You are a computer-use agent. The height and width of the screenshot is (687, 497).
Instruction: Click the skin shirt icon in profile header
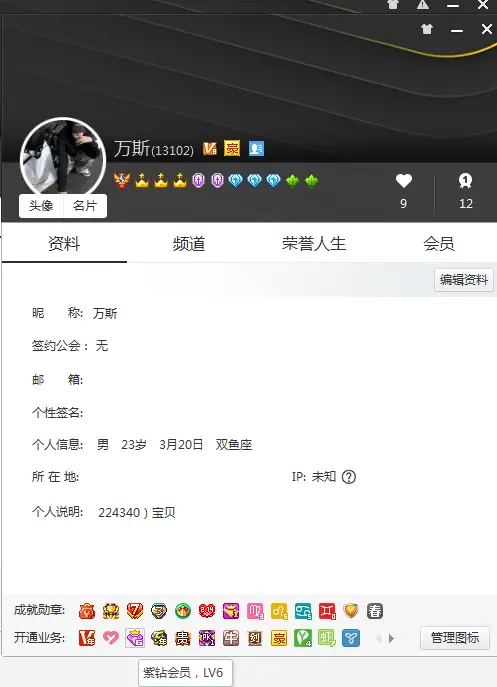427,29
